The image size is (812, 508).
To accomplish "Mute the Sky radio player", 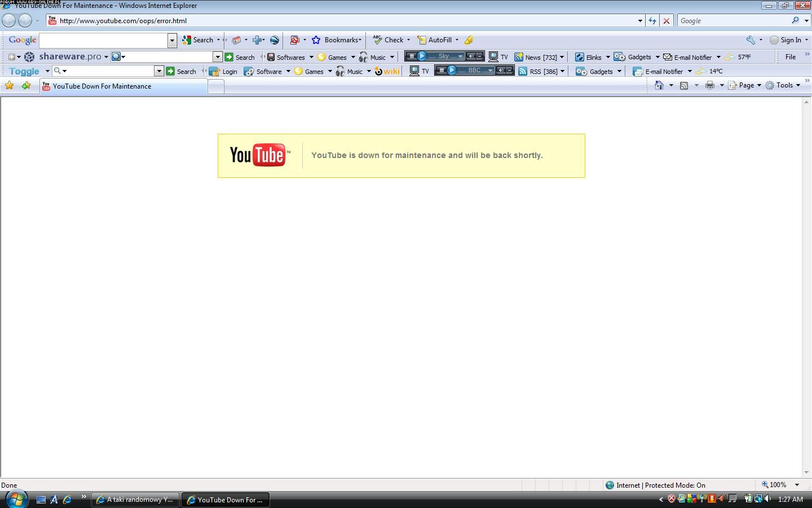I will pos(471,56).
